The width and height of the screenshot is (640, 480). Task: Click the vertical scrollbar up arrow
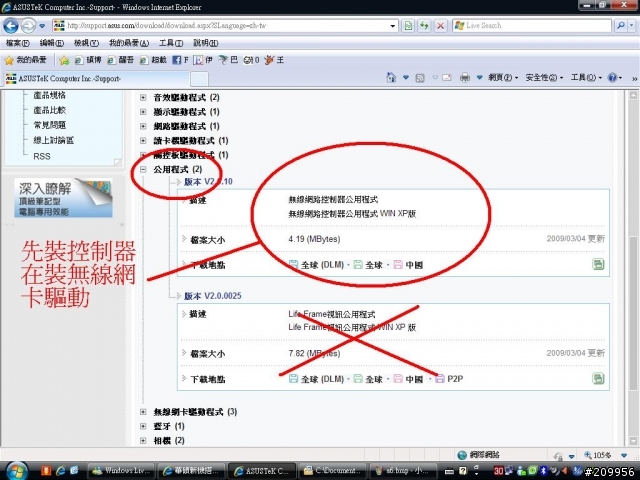click(x=633, y=96)
